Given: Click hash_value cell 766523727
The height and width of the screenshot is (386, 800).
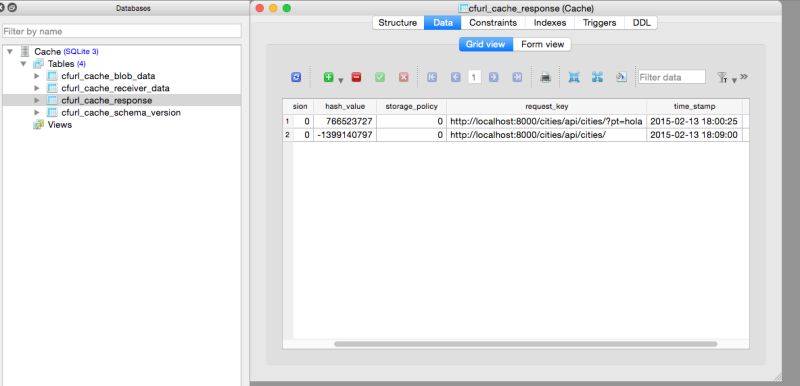Looking at the screenshot, I should pos(344,121).
